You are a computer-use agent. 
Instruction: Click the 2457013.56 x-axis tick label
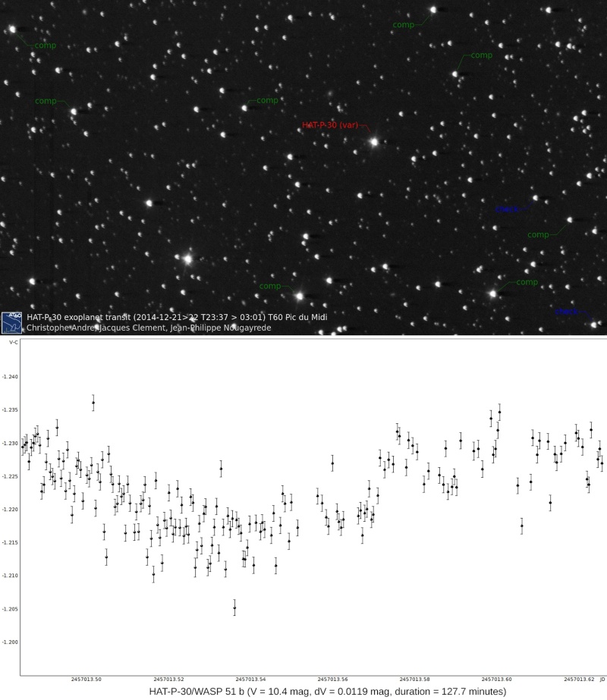pyautogui.click(x=332, y=680)
